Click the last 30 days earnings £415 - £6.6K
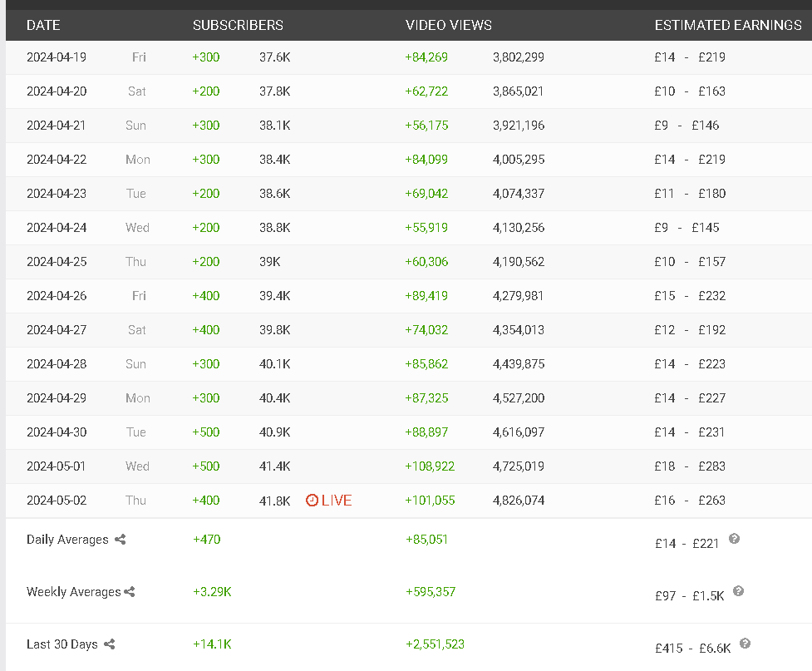The height and width of the screenshot is (671, 812). tap(693, 649)
